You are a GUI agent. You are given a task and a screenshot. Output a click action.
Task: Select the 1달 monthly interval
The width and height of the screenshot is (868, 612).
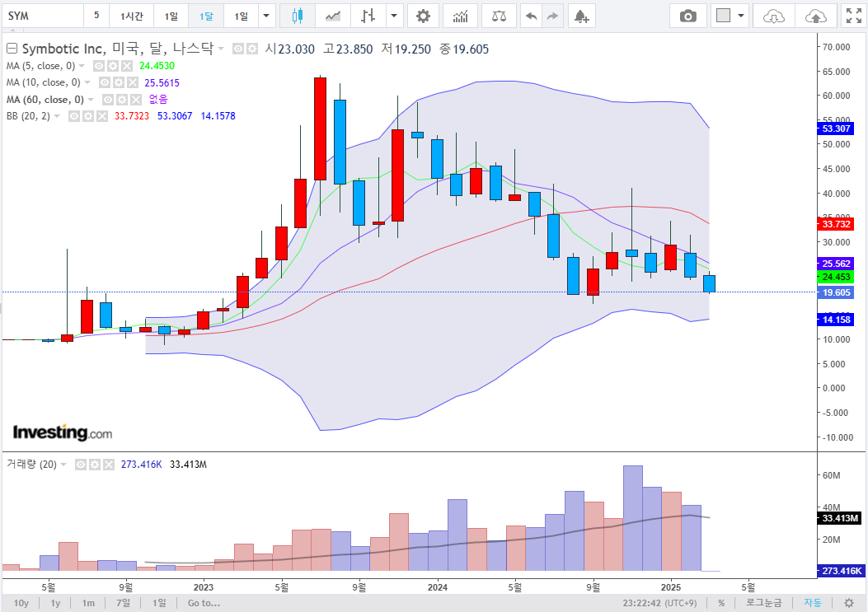206,16
